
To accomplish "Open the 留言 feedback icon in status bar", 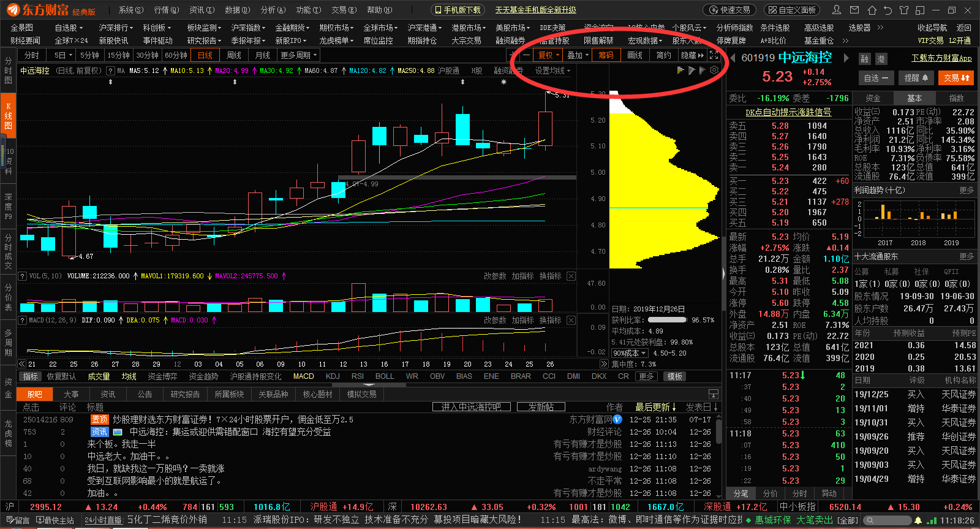I will click(x=17, y=520).
